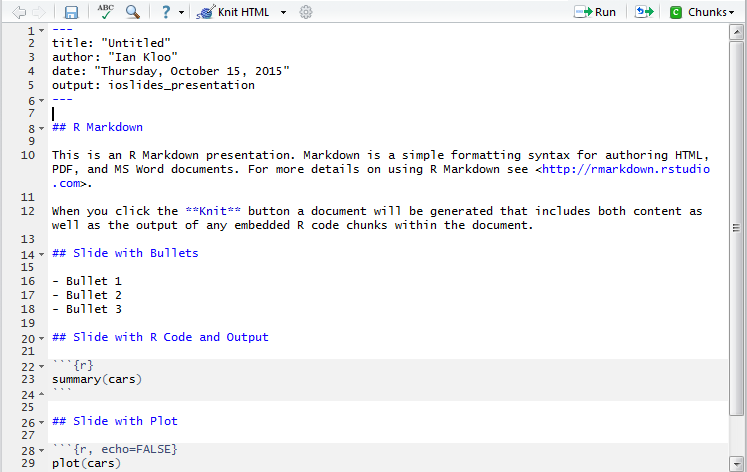Screen dimensions: 747x472
Task: Open help dropdown arrow next to question mark
Action: click(x=182, y=12)
